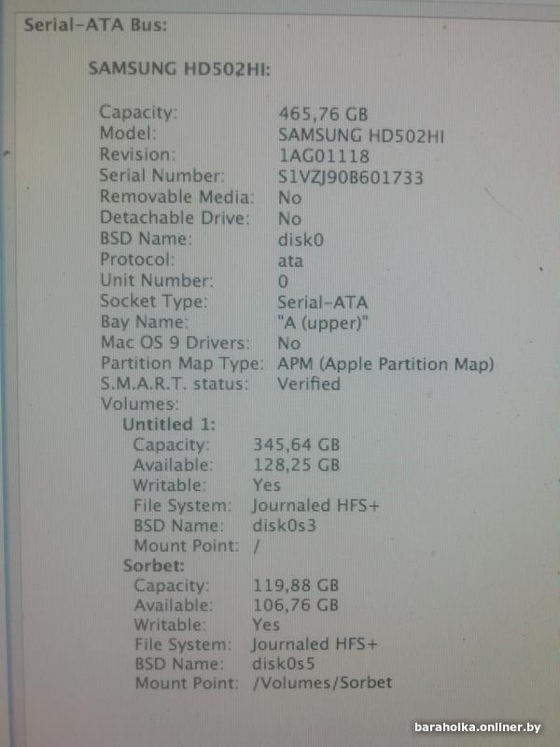Image resolution: width=560 pixels, height=747 pixels.
Task: Click Model value 'SAMSUNG HD502HI'
Action: pyautogui.click(x=361, y=135)
